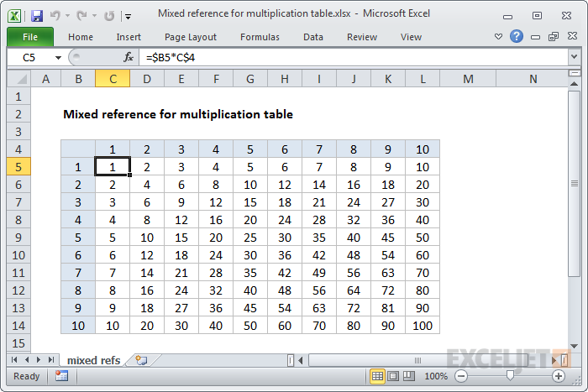Select cell I11 containing 49
Screen dimensions: 588x392
coord(318,273)
